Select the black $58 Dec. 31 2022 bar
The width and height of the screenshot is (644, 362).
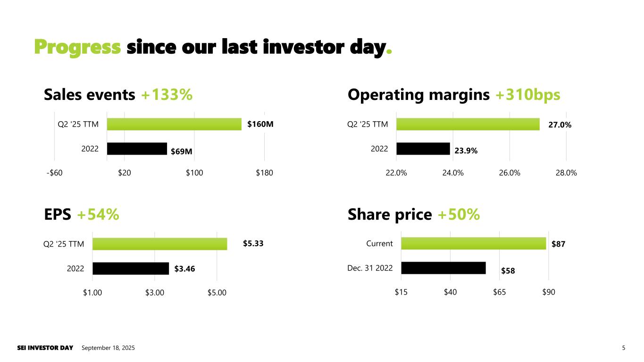[x=443, y=268]
